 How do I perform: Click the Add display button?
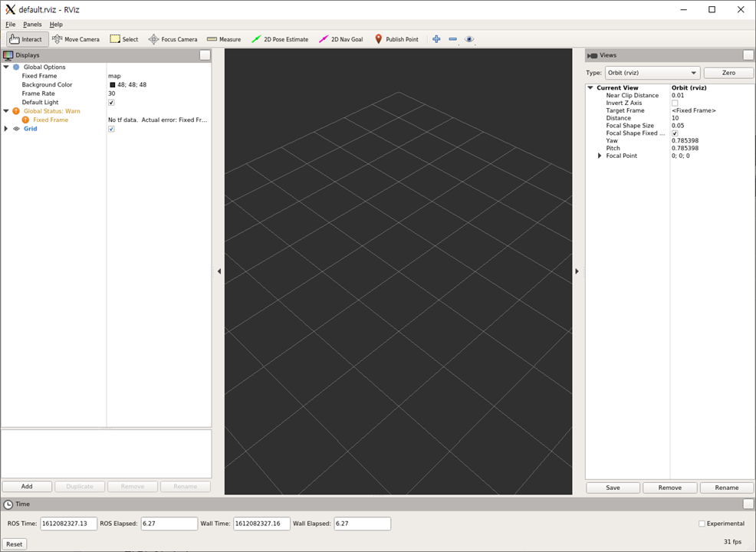tap(27, 486)
